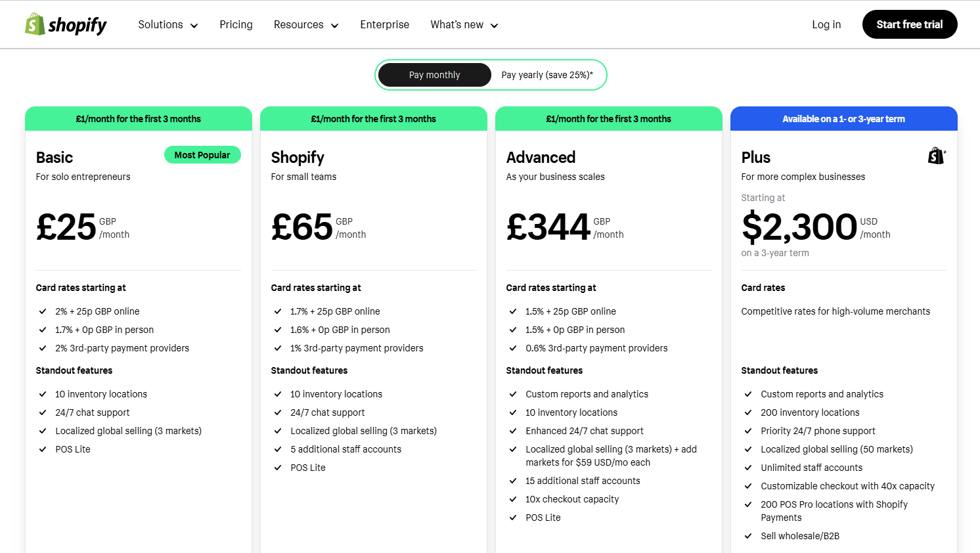Switch to Pay yearly (save 25%) billing
Viewport: 980px width, 553px height.
pos(547,75)
